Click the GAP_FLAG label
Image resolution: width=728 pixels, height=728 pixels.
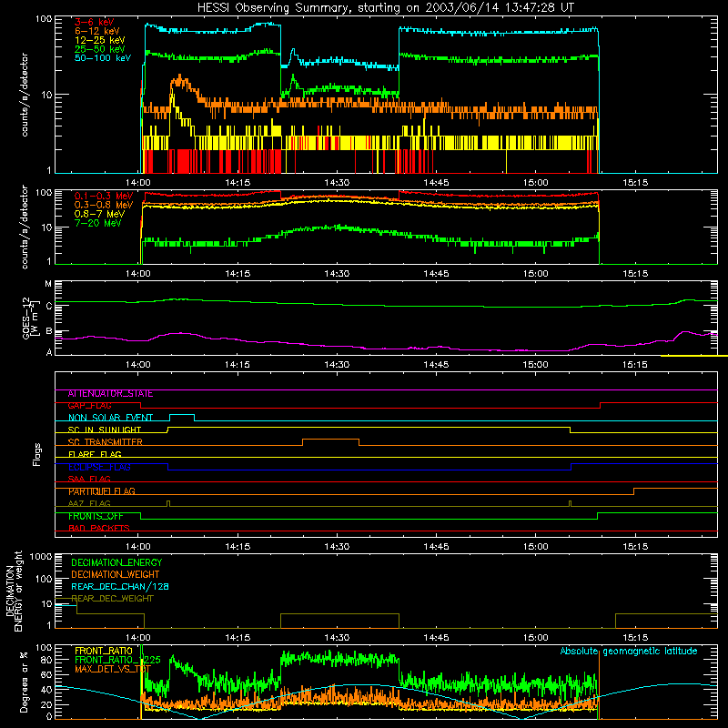[89, 406]
